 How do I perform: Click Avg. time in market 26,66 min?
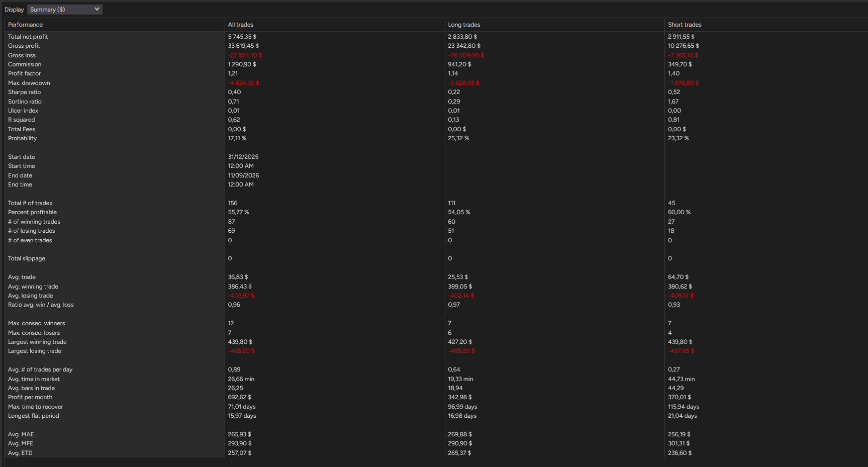pos(241,379)
